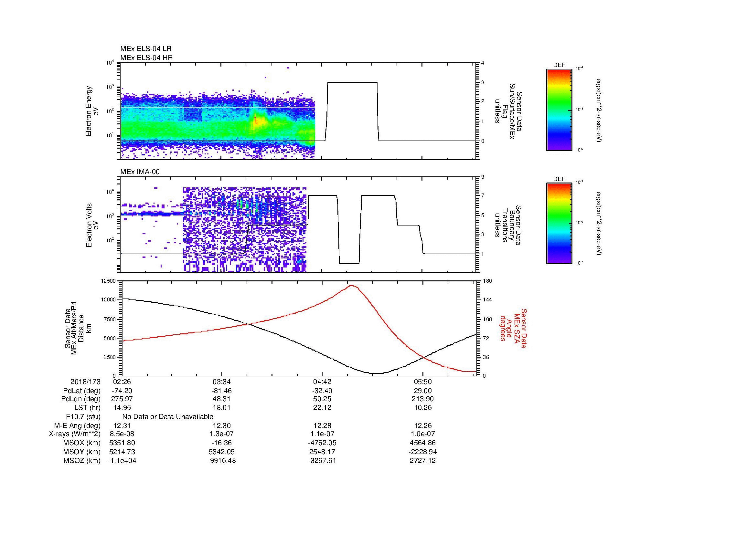
Task: Select the lower DEF color bar
Action: click(559, 224)
